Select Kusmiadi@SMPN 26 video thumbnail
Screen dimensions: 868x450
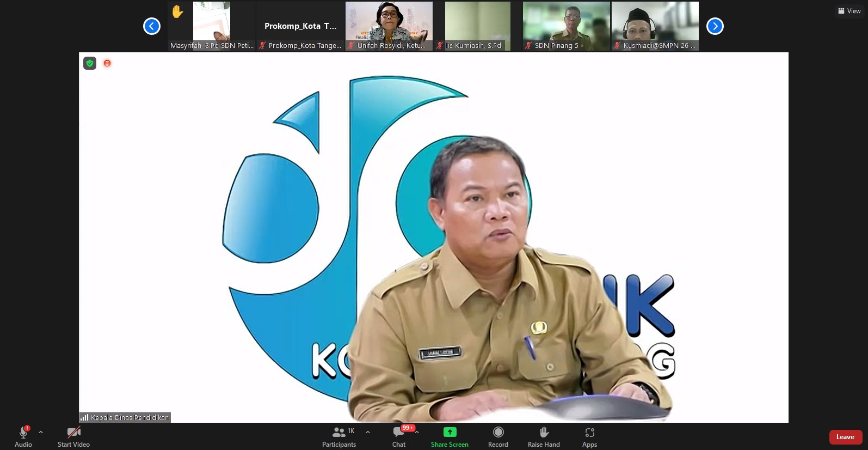tap(655, 26)
